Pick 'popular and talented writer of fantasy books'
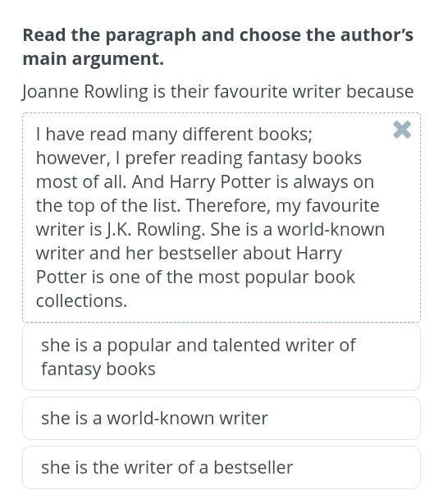443x504 pixels. [x=221, y=357]
